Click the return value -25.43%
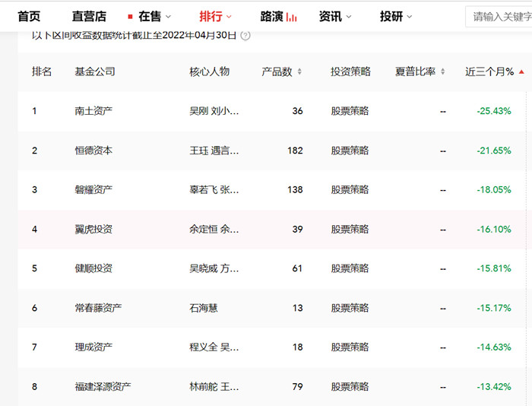Screen dimensions: 532x406 point(494,111)
